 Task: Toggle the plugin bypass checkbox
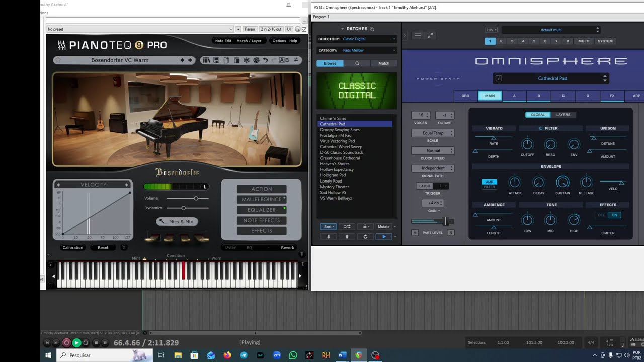pos(304,29)
